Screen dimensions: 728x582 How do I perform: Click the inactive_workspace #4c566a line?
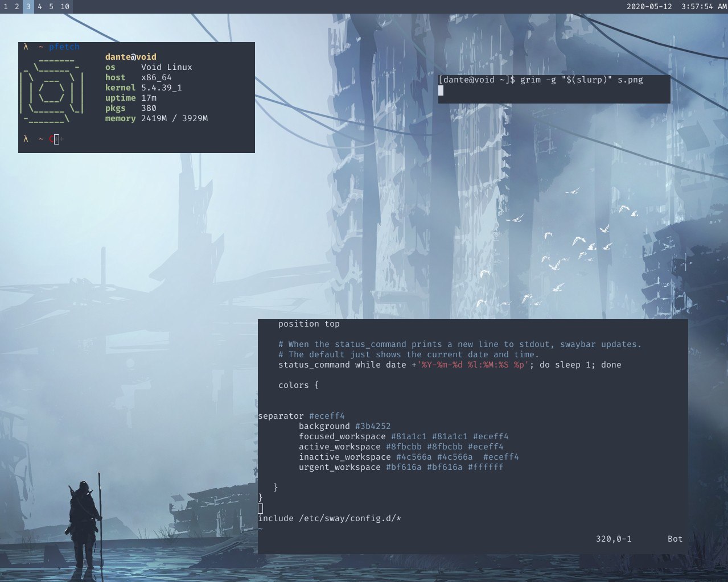(x=409, y=457)
